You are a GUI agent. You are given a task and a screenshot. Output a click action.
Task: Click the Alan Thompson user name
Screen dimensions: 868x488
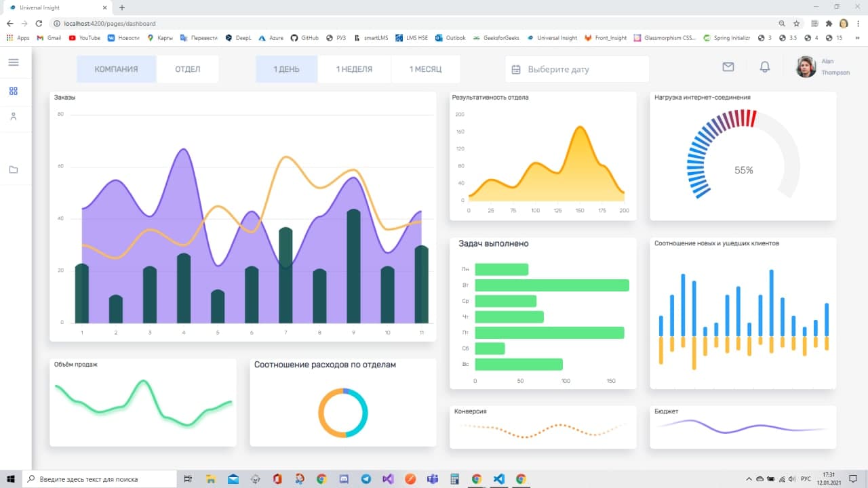point(835,67)
